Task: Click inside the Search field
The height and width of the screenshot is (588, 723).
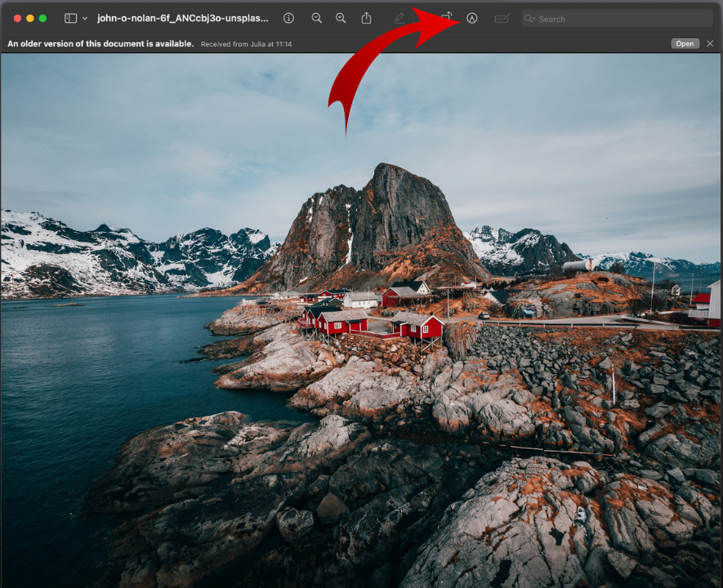Action: point(618,19)
